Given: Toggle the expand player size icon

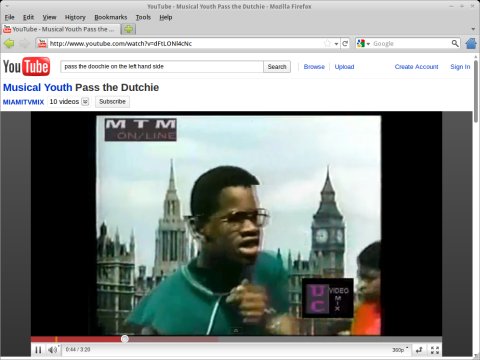Looking at the screenshot, I should coord(419,350).
